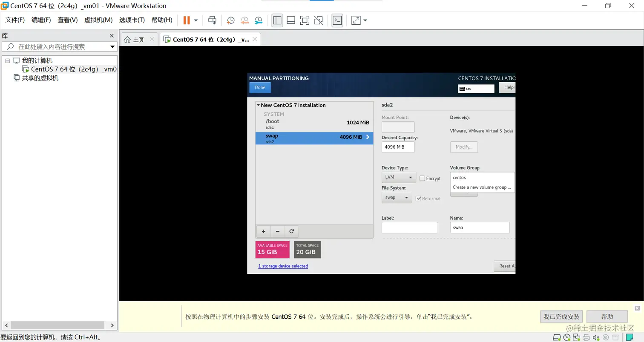The height and width of the screenshot is (342, 644).
Task: Click the 帮助 button in the install bar
Action: (607, 316)
